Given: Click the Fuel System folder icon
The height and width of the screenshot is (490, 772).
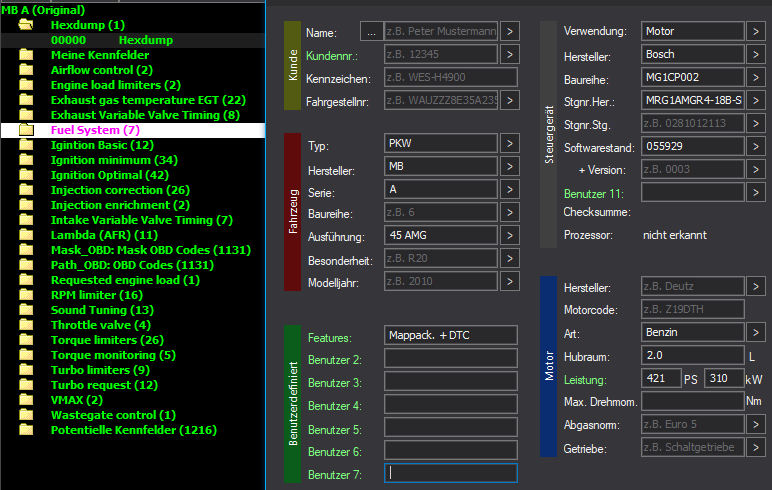Looking at the screenshot, I should coord(26,130).
